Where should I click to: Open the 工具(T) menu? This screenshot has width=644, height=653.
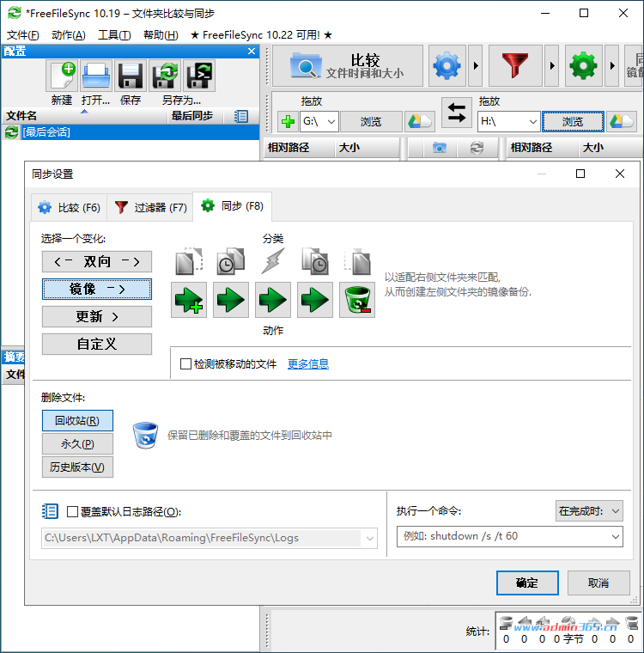pos(114,35)
